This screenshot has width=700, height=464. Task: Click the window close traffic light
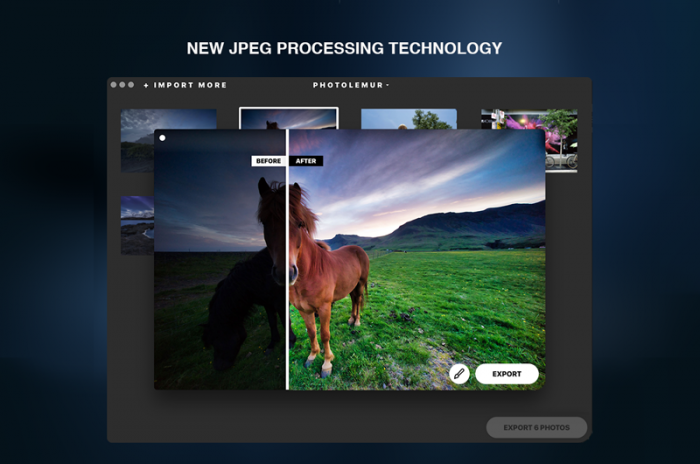(113, 85)
